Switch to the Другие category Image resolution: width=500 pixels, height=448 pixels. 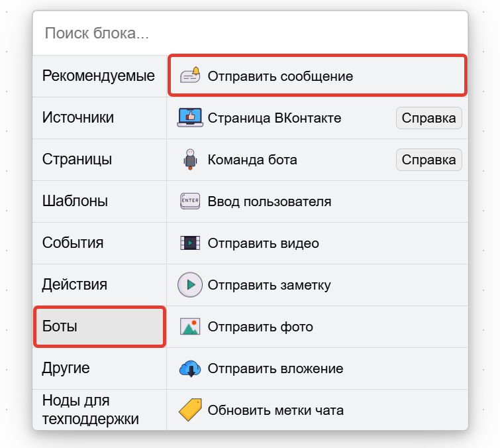pyautogui.click(x=99, y=368)
